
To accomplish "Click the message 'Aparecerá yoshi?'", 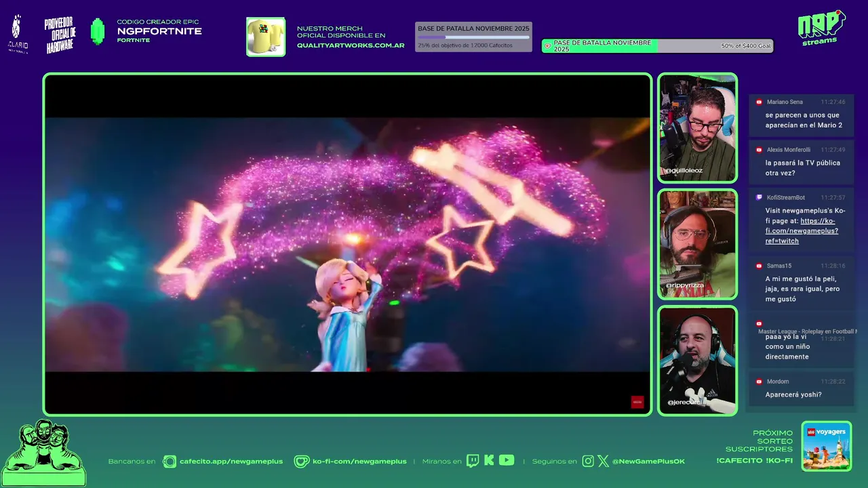I will [x=793, y=394].
